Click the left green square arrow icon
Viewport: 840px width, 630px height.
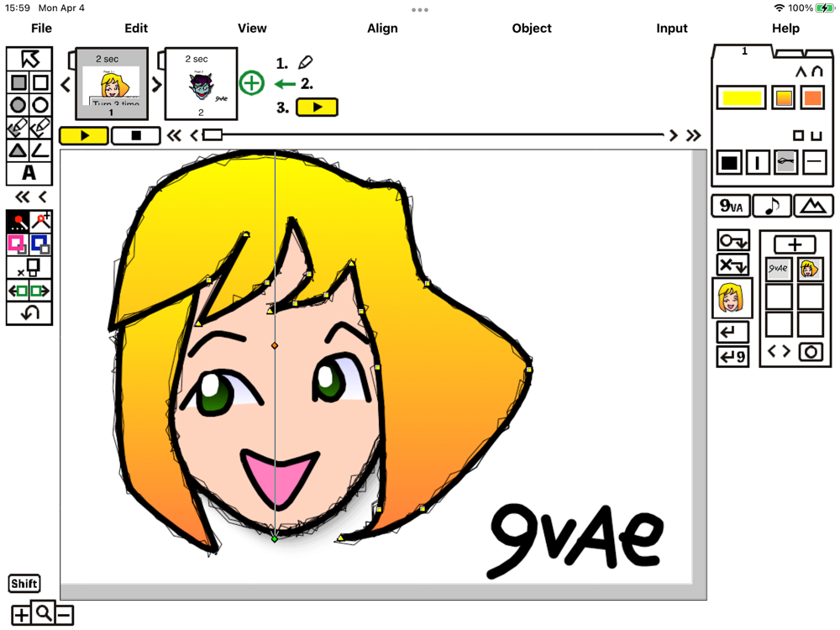click(18, 291)
